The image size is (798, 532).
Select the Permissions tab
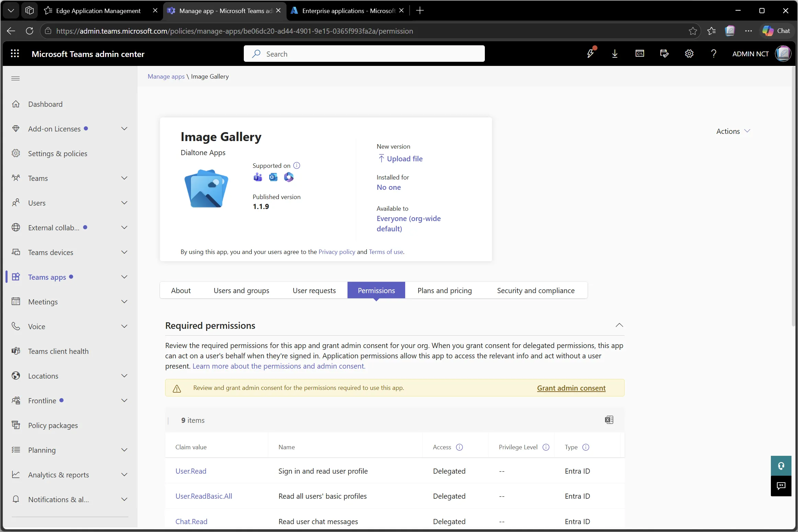pos(376,290)
